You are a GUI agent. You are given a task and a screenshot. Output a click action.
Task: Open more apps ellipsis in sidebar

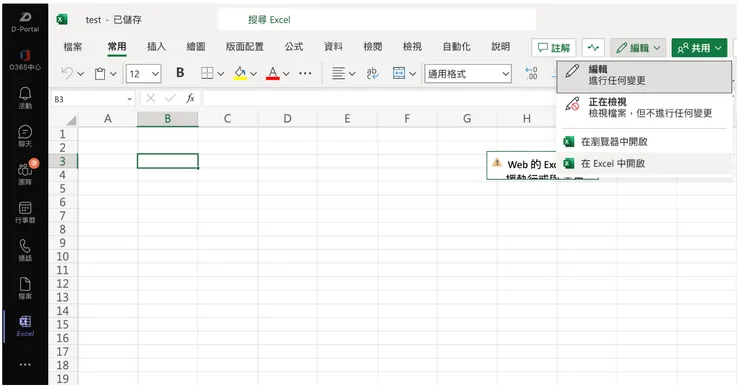click(x=25, y=364)
